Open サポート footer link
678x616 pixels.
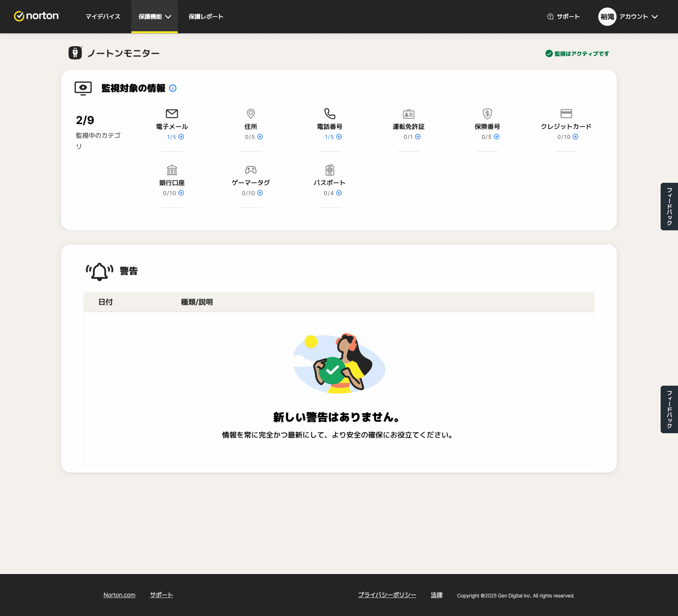[x=162, y=595]
